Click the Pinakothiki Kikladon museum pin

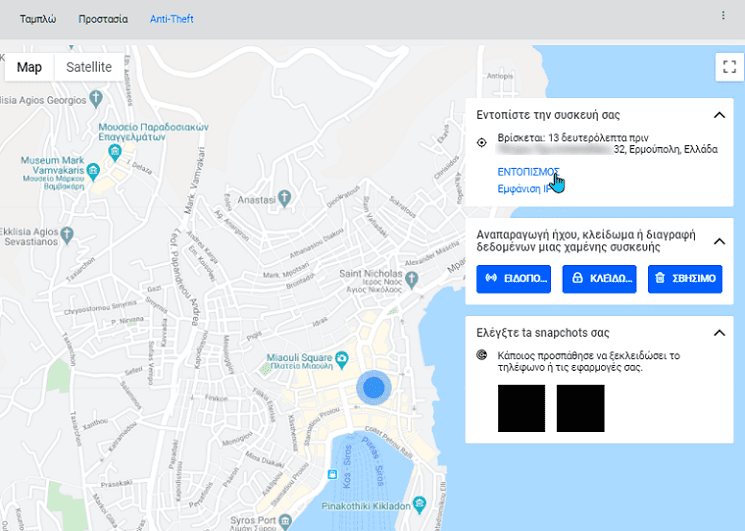(420, 504)
